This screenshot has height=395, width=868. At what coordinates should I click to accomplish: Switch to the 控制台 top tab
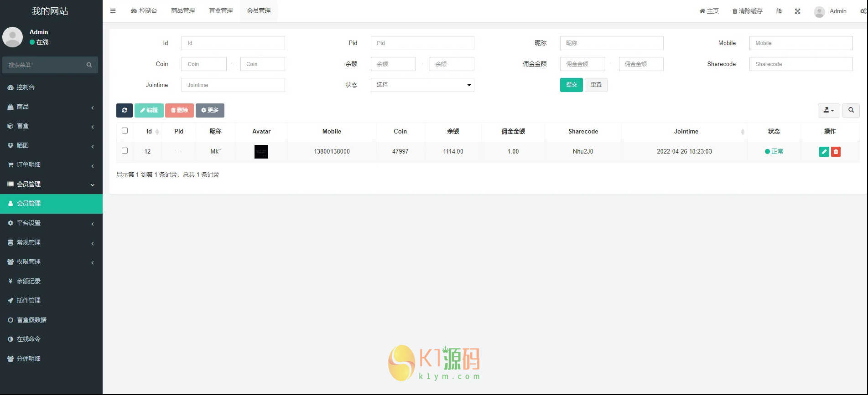(144, 11)
